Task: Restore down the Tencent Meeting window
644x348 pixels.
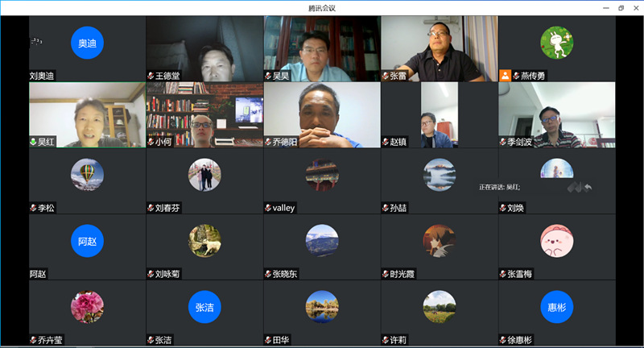Action: tap(621, 7)
